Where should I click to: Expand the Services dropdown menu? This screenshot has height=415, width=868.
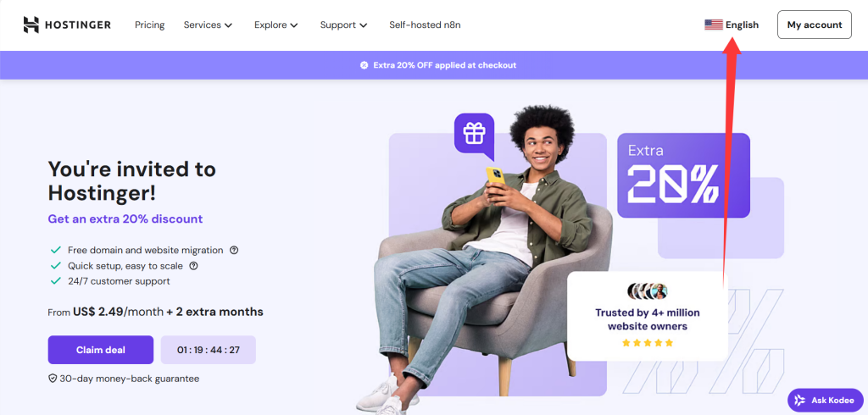208,25
